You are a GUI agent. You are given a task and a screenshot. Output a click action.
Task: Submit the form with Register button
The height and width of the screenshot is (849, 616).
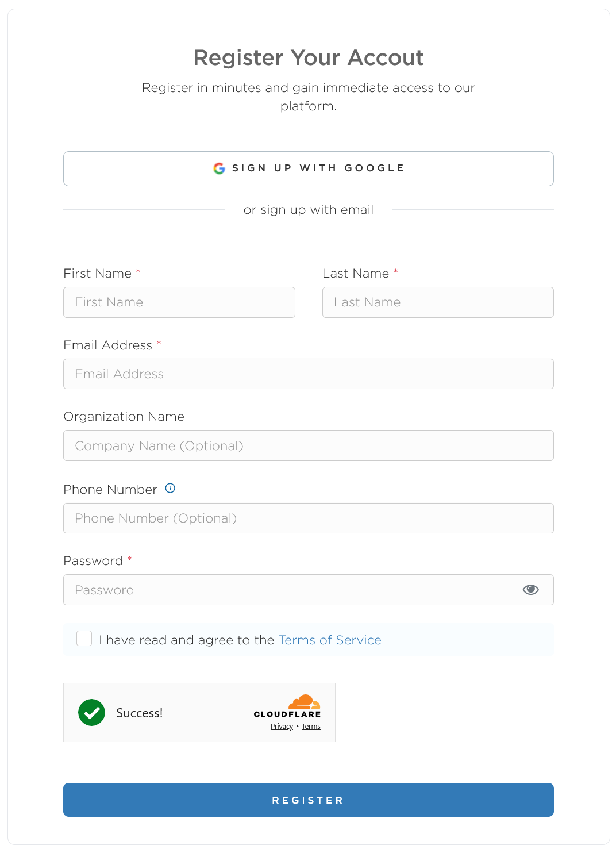click(308, 800)
